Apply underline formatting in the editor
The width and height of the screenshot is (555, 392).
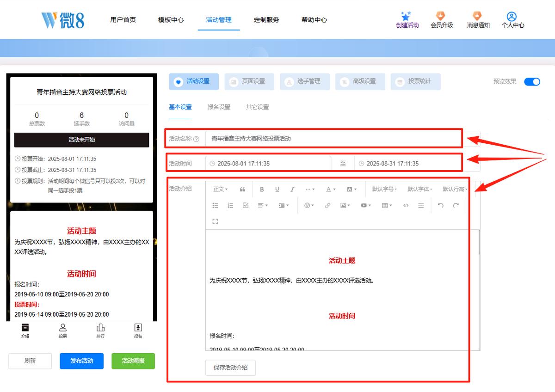tap(277, 189)
